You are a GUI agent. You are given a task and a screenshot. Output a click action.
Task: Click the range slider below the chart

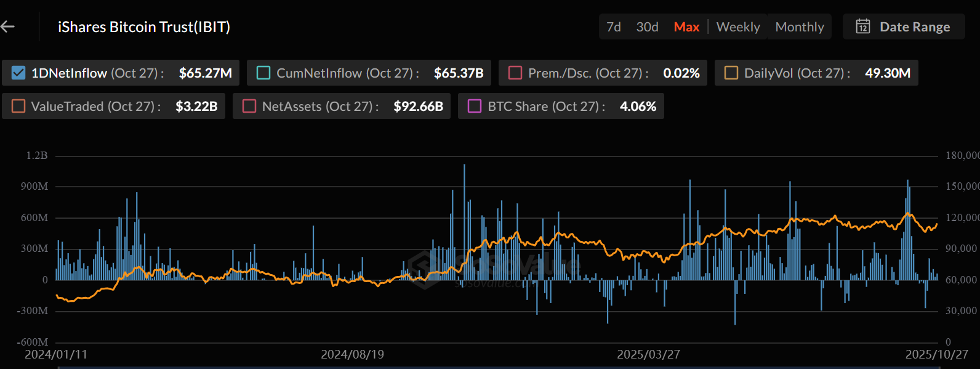point(499,367)
